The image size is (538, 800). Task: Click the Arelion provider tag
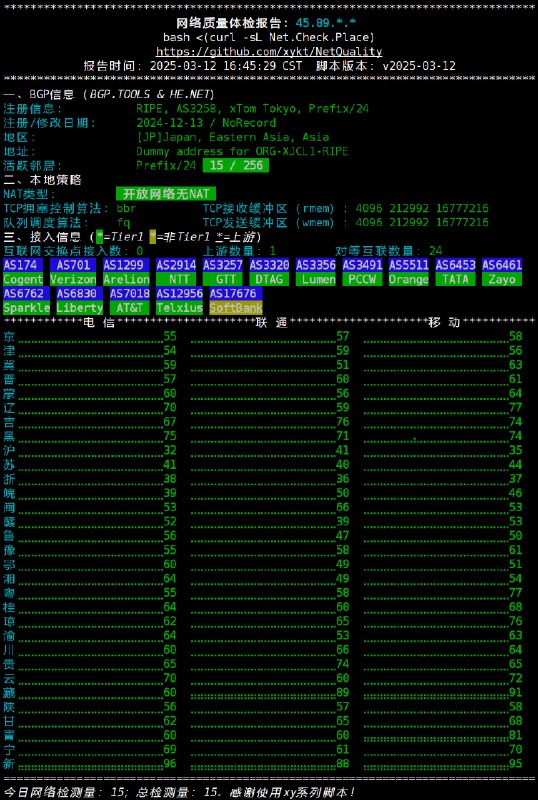127,279
